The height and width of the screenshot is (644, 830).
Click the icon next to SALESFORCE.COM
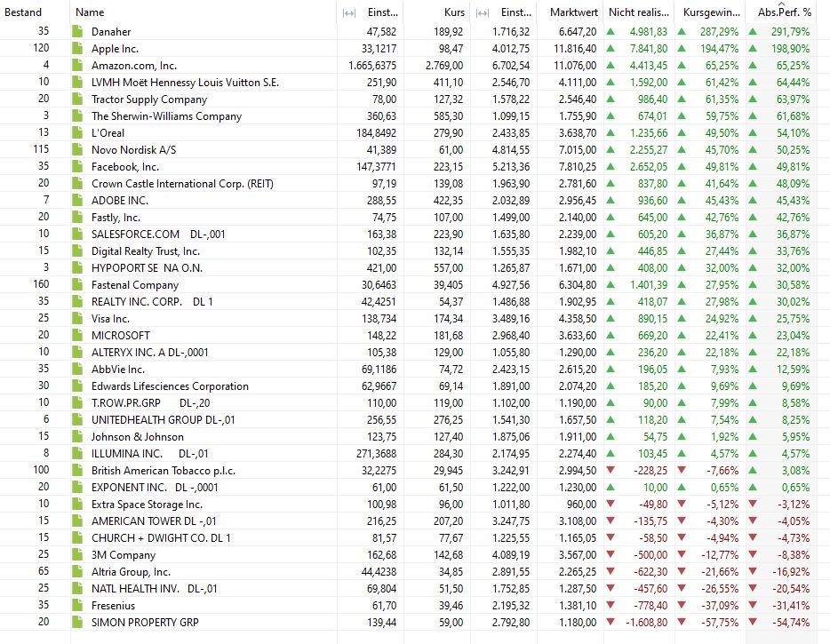point(77,235)
